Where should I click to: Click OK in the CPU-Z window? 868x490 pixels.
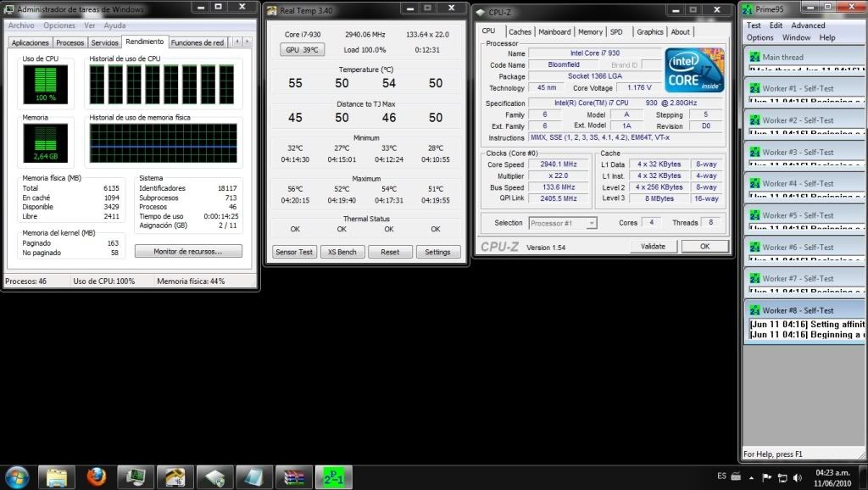[704, 247]
